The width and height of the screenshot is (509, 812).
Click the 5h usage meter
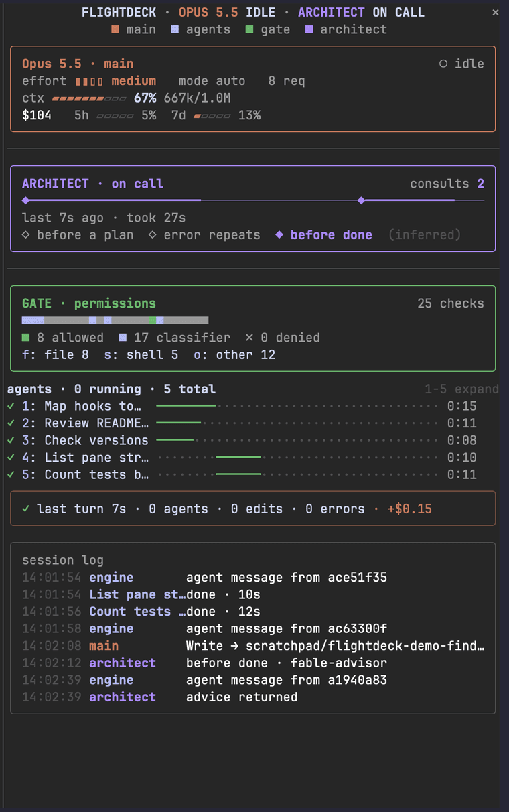(x=115, y=116)
